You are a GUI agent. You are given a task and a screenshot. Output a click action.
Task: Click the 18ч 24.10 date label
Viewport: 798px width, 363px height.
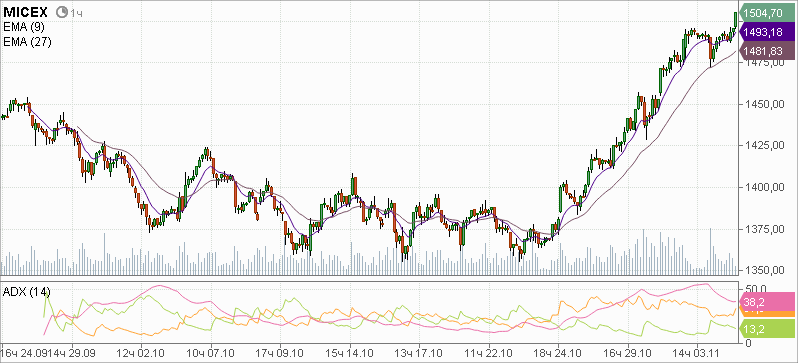pyautogui.click(x=558, y=353)
